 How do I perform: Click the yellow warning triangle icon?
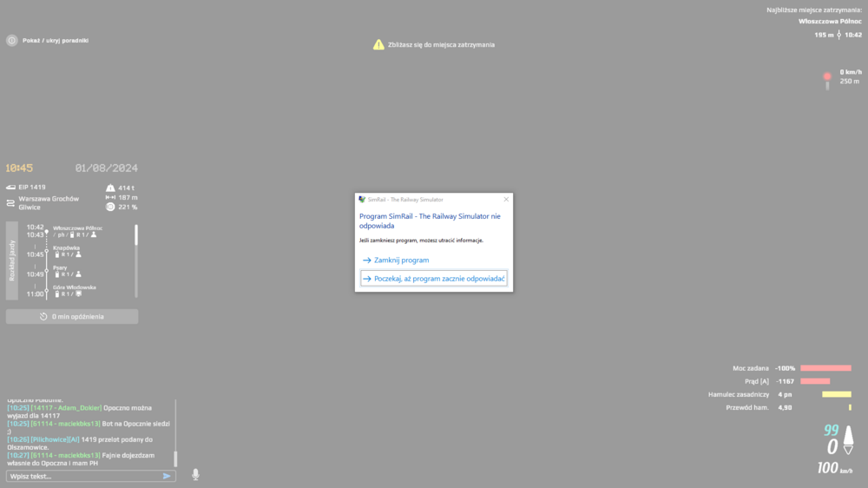pos(378,45)
